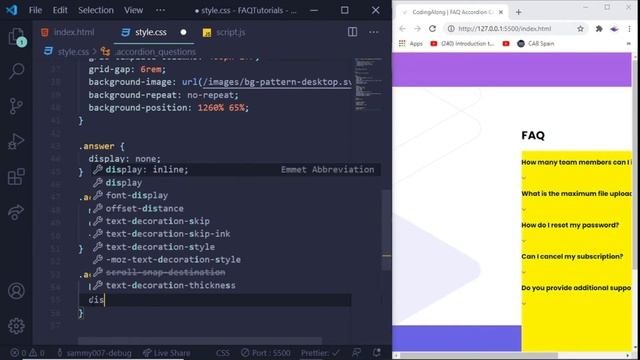The height and width of the screenshot is (360, 640).
Task: Show hidden menu items via ellipsis
Action: point(160,10)
